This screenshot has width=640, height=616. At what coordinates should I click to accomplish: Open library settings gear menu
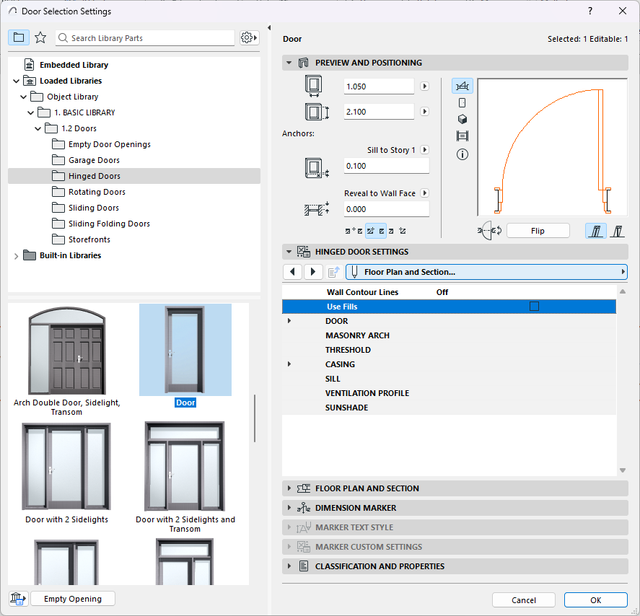click(x=248, y=38)
